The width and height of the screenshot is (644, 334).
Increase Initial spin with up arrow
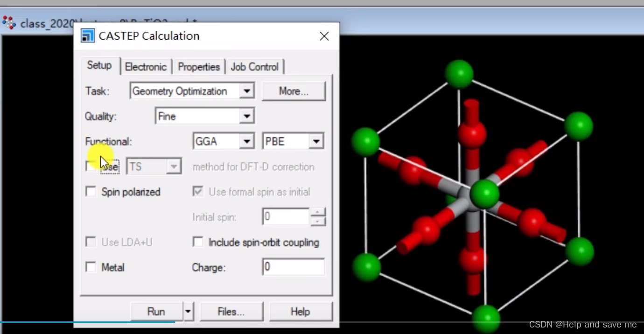[318, 212]
